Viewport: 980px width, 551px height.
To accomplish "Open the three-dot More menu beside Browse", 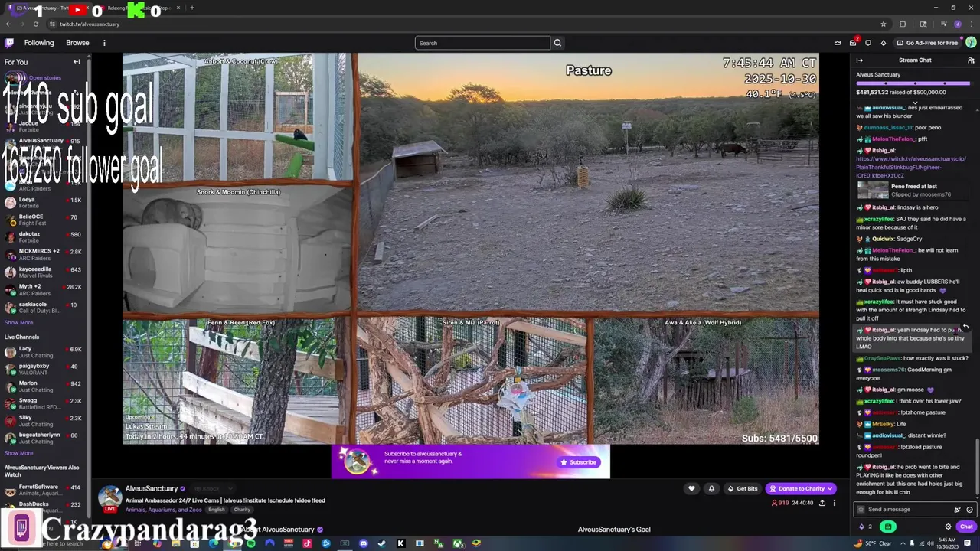I will click(104, 43).
